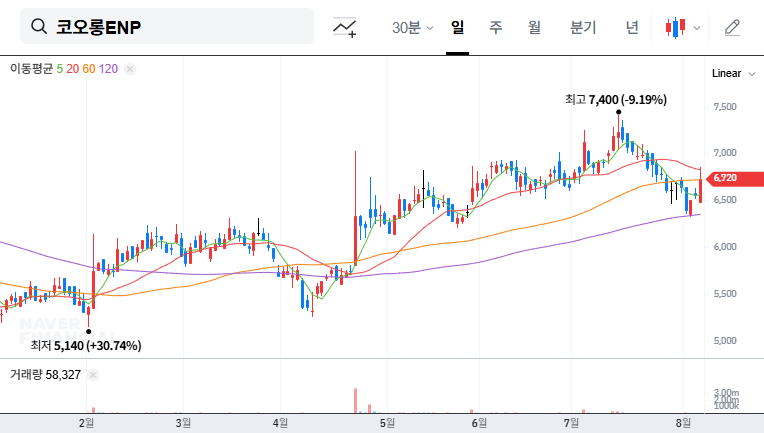
Task: Switch to the 월 monthly tab
Action: [535, 28]
